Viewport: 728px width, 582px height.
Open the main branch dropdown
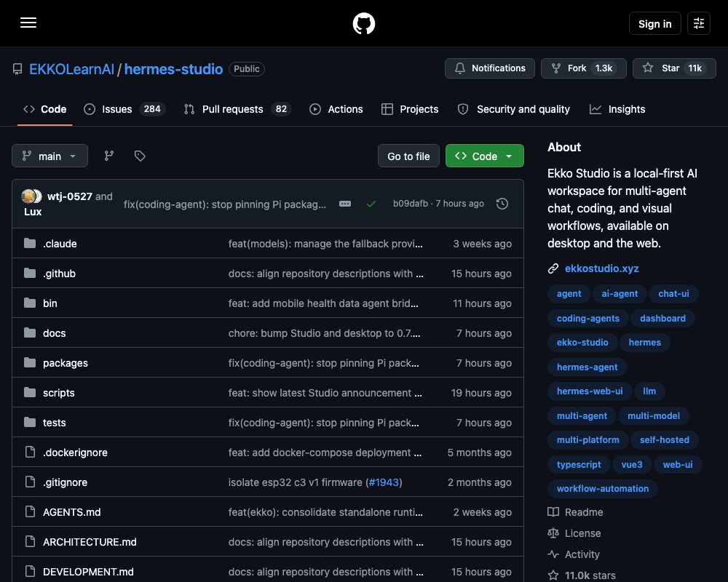point(50,156)
